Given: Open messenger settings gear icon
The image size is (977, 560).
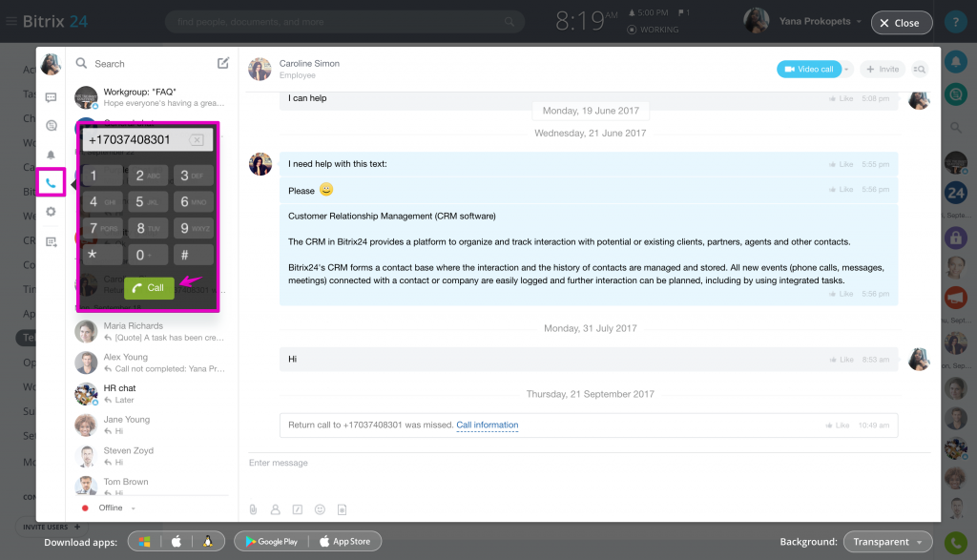Looking at the screenshot, I should [52, 212].
